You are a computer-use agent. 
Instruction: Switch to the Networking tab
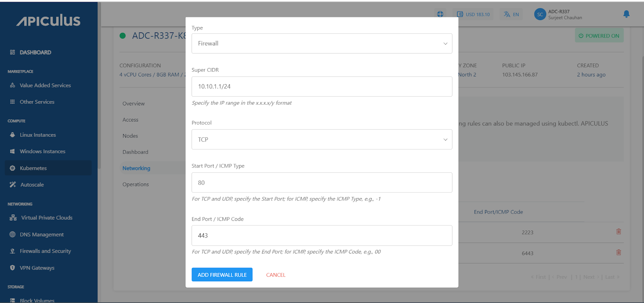pos(136,168)
